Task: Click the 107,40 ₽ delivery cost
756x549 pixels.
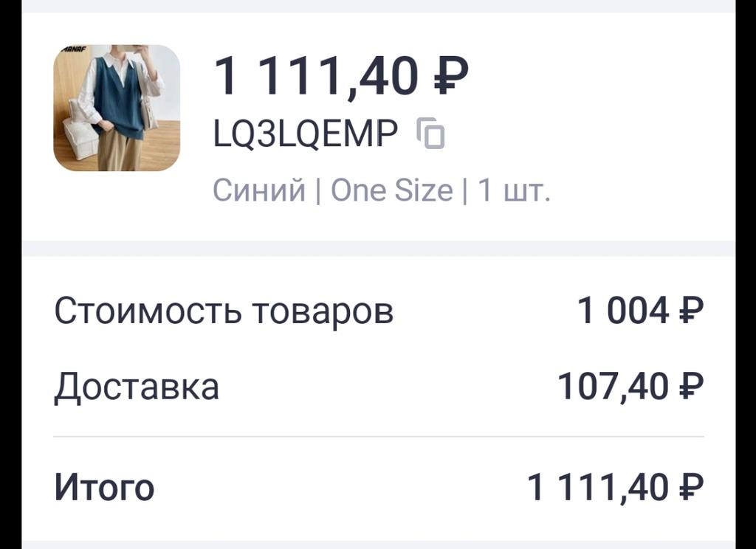Action: click(x=630, y=386)
